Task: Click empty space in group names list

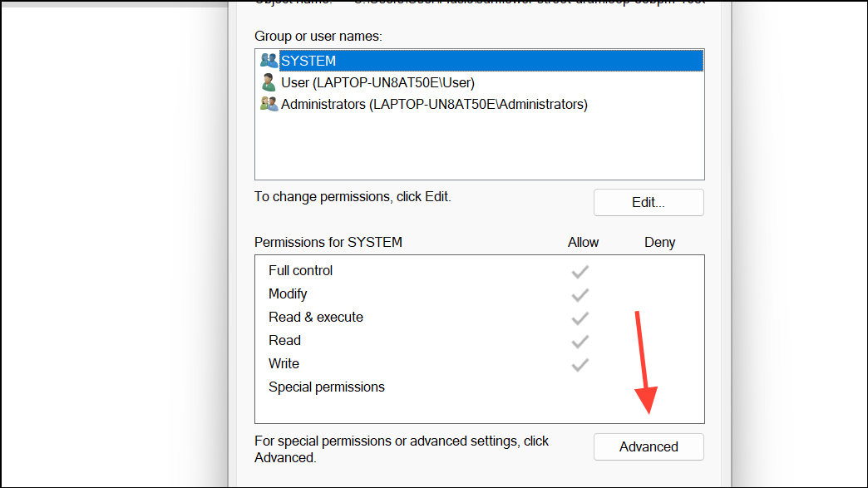Action: (478, 150)
